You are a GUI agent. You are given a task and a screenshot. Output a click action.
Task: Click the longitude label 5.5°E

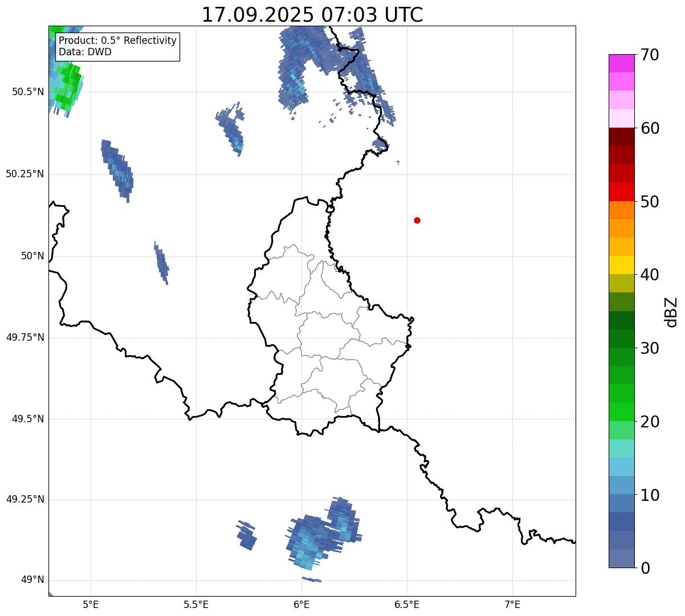tap(197, 604)
